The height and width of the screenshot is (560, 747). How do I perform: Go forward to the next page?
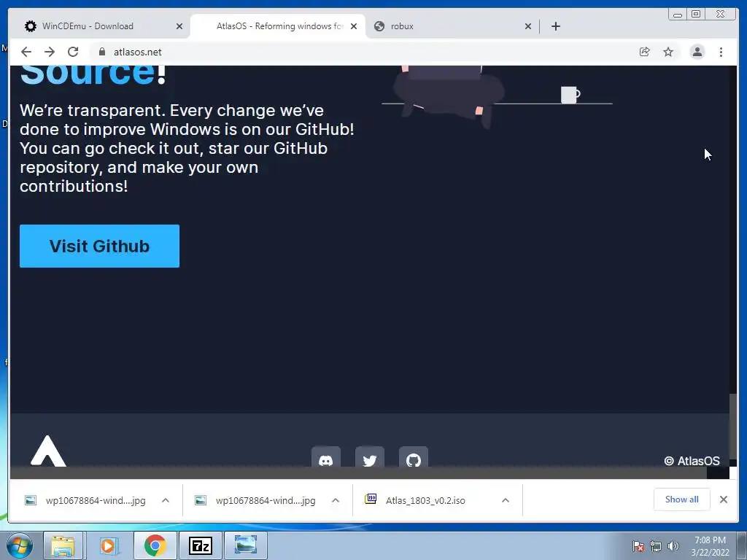(50, 52)
